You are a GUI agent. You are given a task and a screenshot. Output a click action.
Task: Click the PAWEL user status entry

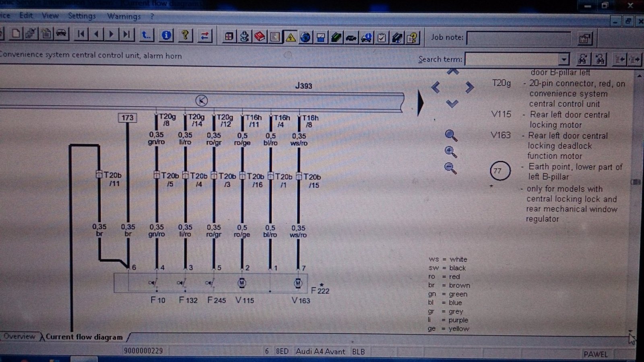coord(596,354)
